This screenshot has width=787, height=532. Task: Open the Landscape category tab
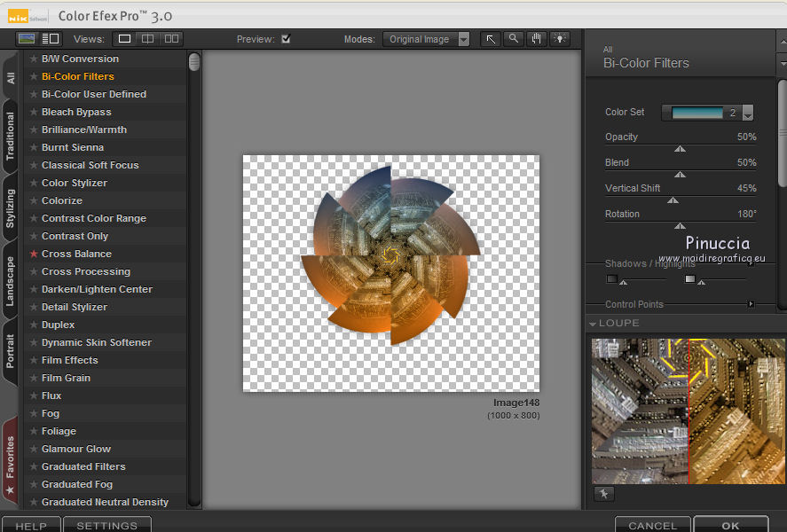coord(11,281)
